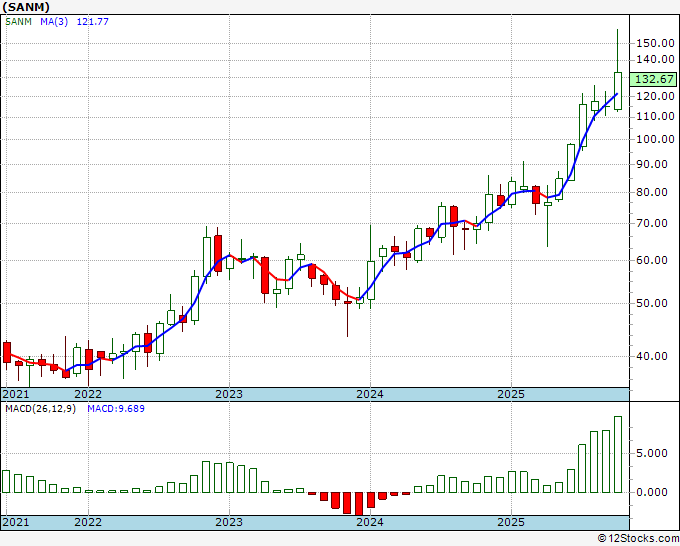Click 2023 on the price chart timeline
This screenshot has width=680, height=546.
229,394
